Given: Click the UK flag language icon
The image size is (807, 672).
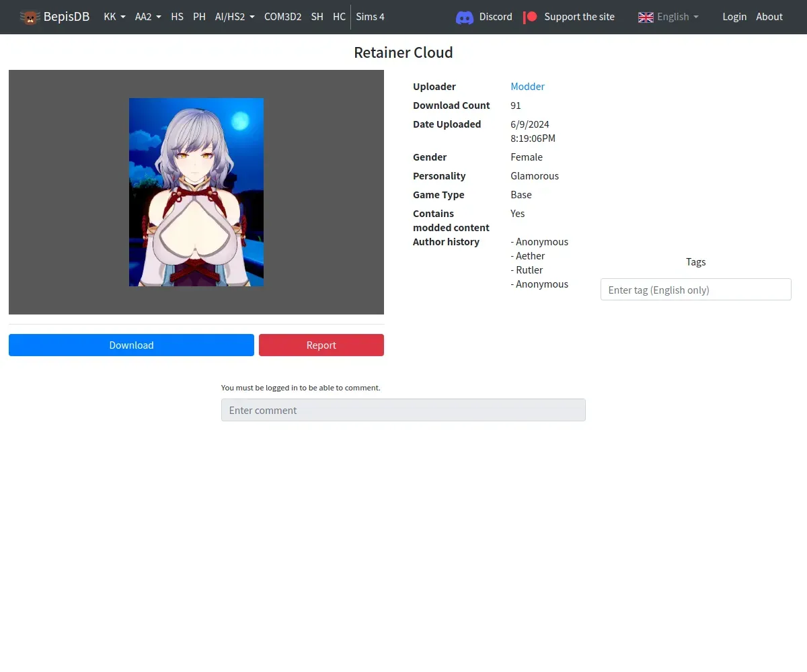Looking at the screenshot, I should 646,17.
